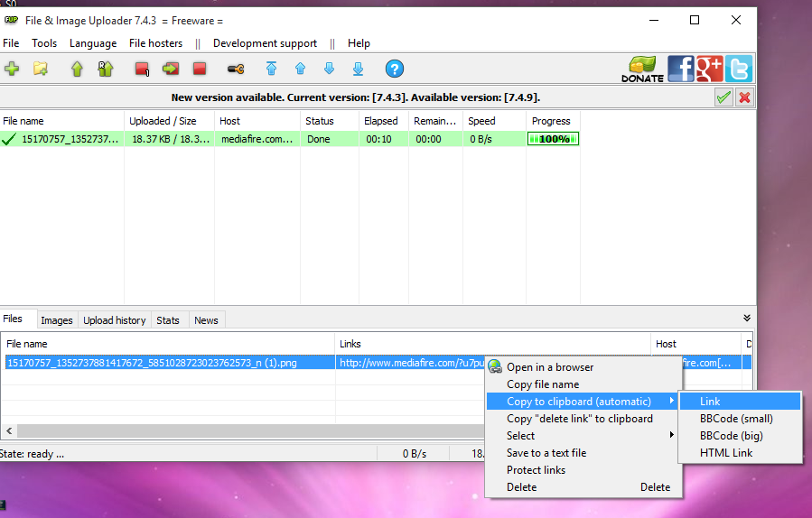This screenshot has height=518, width=812.
Task: Start upload with green up arrow icon
Action: [77, 69]
